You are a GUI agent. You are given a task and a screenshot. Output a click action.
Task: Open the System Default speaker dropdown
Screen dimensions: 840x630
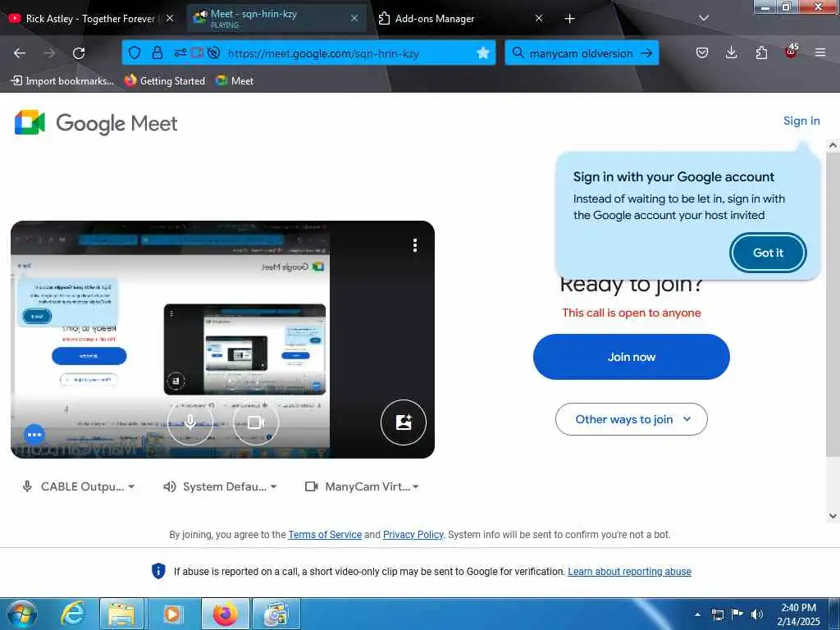pyautogui.click(x=220, y=486)
